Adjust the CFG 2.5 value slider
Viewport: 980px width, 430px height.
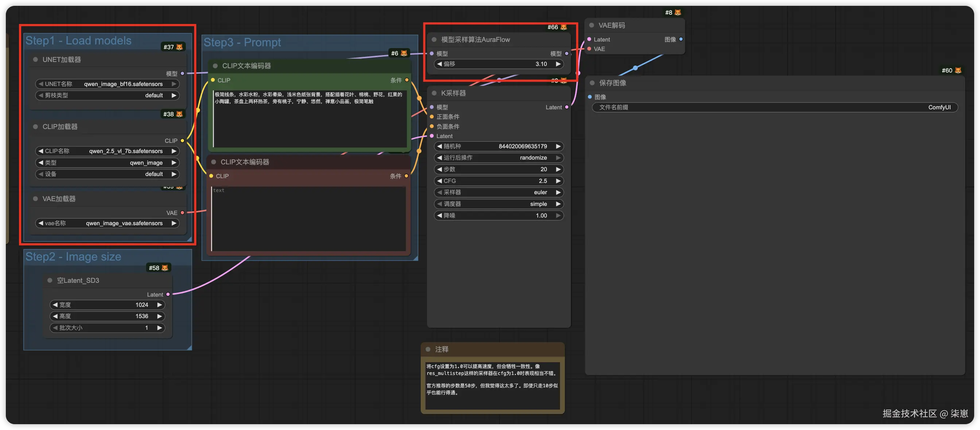498,181
